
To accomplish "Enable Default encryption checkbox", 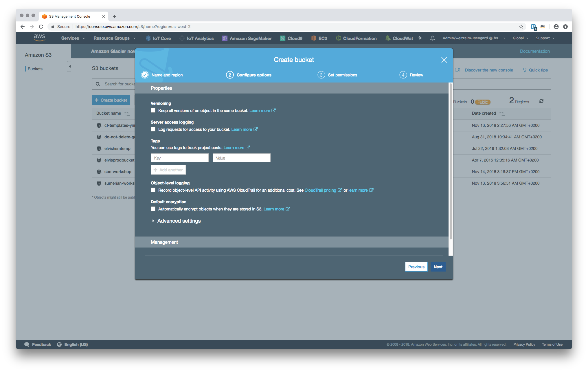I will pyautogui.click(x=153, y=209).
